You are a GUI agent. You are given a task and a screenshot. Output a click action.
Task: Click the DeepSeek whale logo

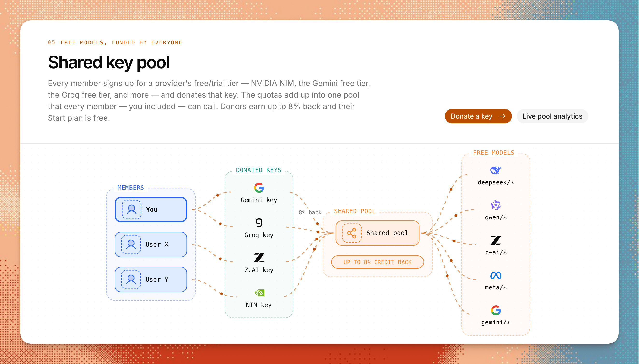496,170
